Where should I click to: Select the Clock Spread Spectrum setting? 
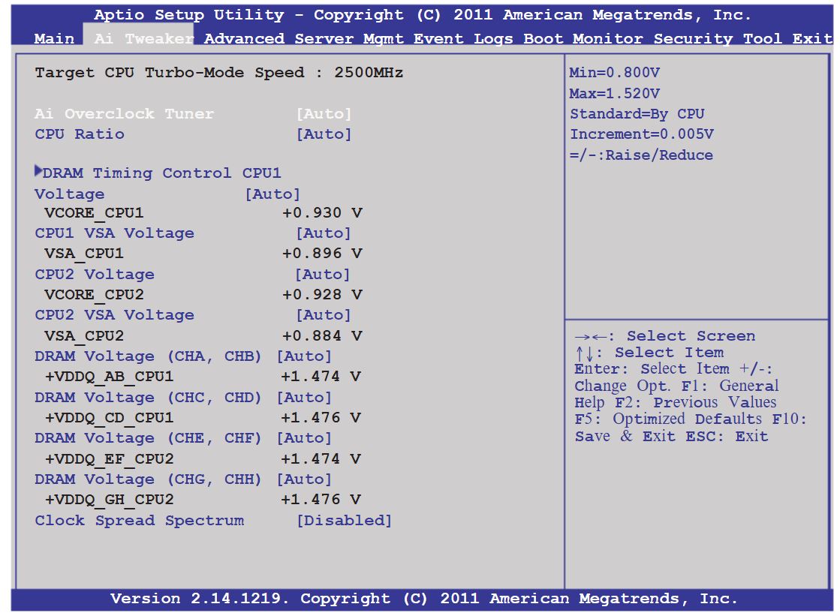(x=140, y=521)
